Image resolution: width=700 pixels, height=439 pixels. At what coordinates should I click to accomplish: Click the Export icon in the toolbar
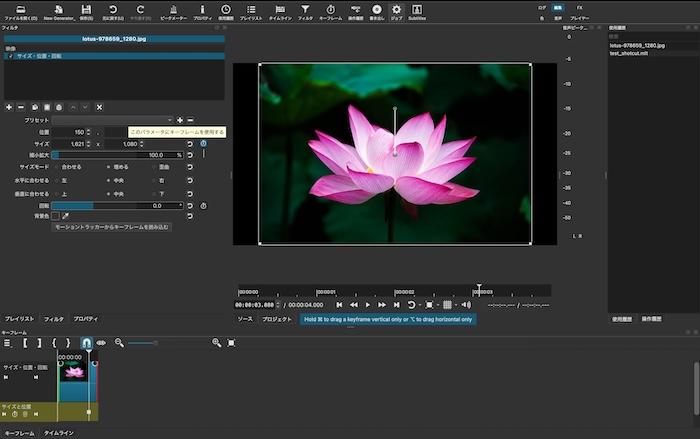pos(377,12)
